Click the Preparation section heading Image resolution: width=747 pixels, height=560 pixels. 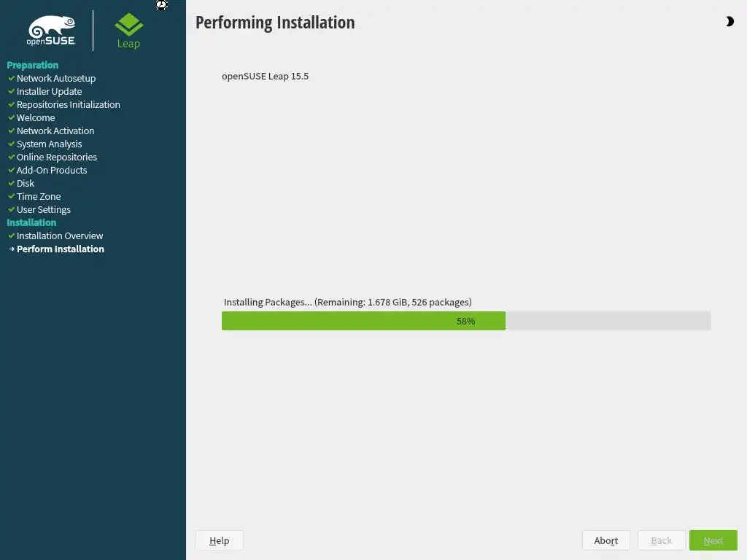pyautogui.click(x=32, y=65)
